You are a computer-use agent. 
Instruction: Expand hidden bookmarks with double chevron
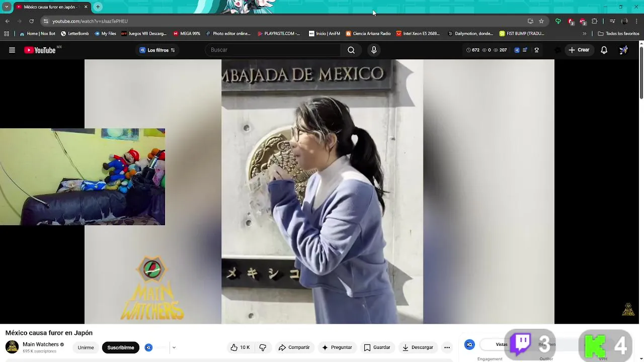click(584, 34)
